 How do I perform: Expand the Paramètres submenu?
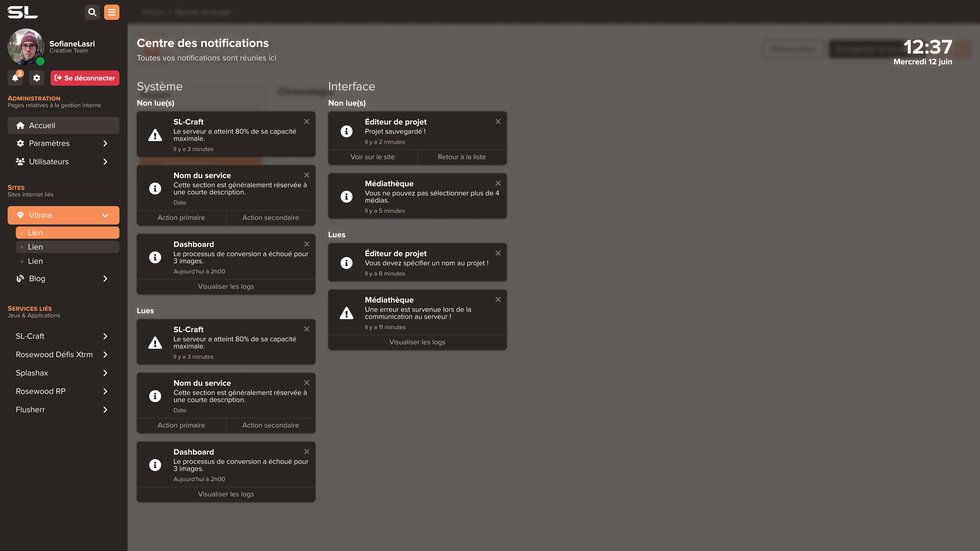(105, 143)
